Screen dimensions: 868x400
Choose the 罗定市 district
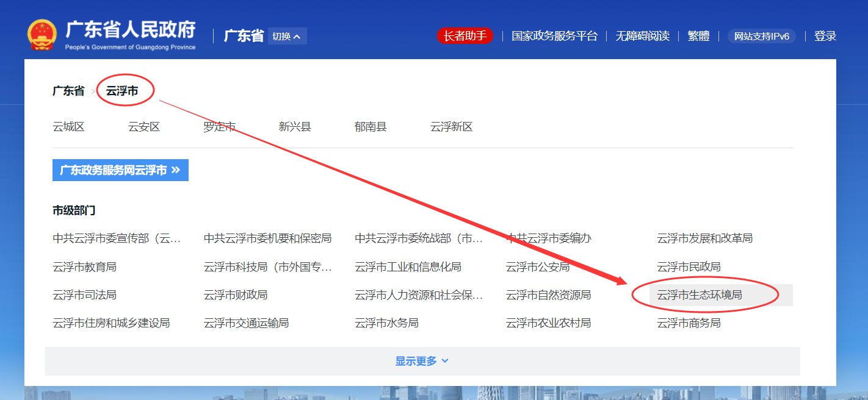219,127
